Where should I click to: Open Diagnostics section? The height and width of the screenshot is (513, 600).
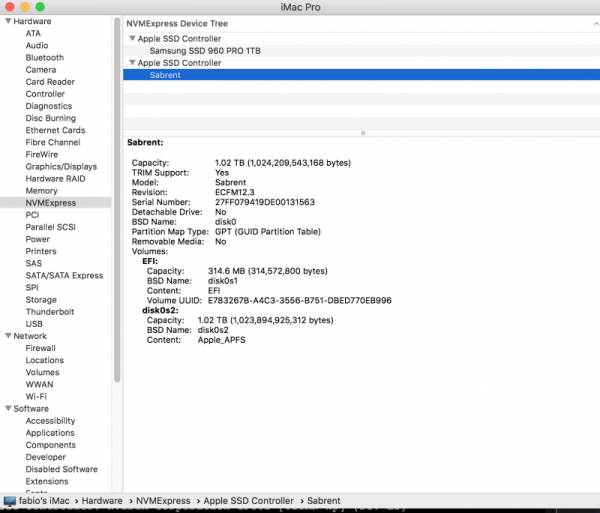pyautogui.click(x=49, y=106)
